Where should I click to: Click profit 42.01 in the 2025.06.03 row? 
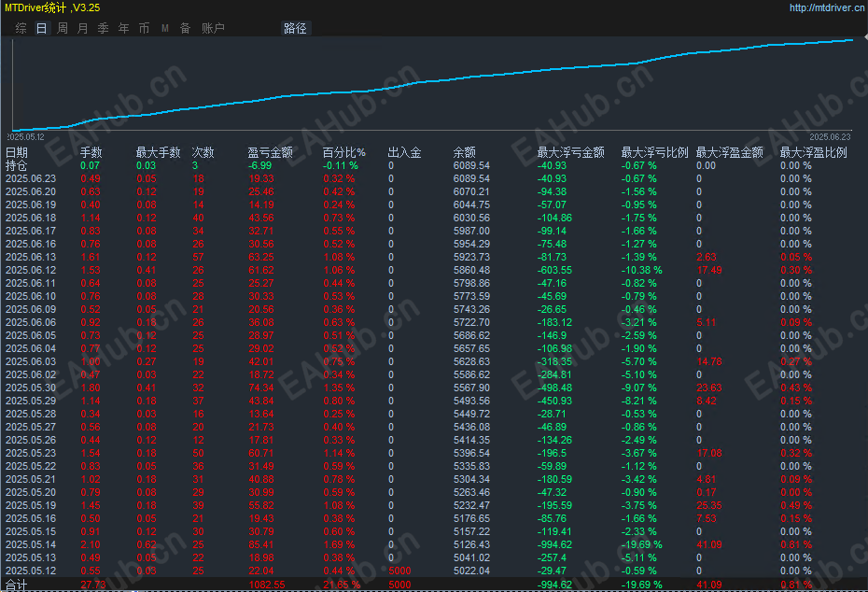[x=261, y=361]
